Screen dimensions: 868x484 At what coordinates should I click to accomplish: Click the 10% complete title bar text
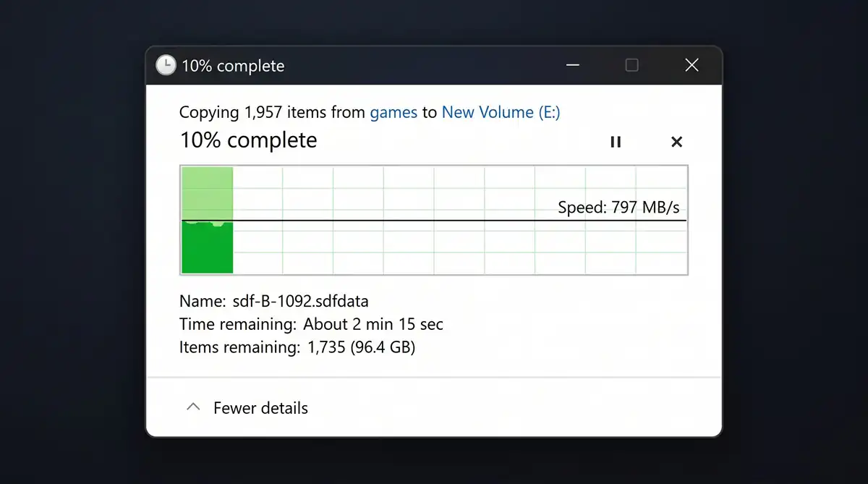click(x=233, y=66)
